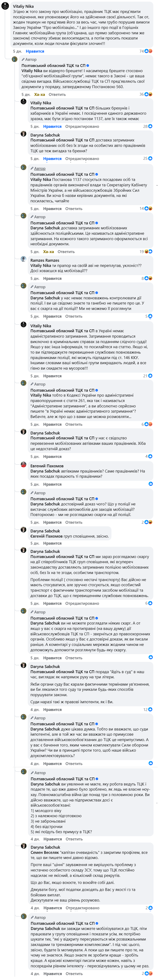Screen dimensions: 158x980
Task: Open Ramzes Ramzes' profile picture
Action: pos(24,260)
